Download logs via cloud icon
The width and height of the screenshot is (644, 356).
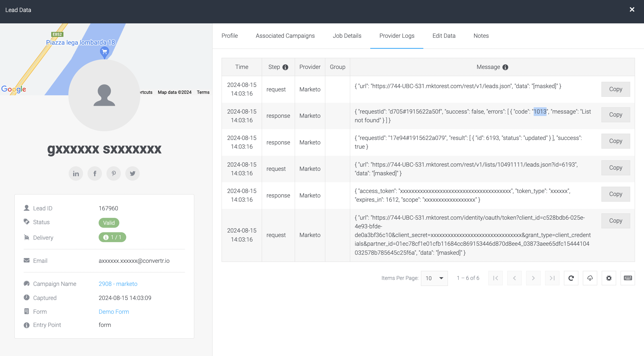pos(590,278)
